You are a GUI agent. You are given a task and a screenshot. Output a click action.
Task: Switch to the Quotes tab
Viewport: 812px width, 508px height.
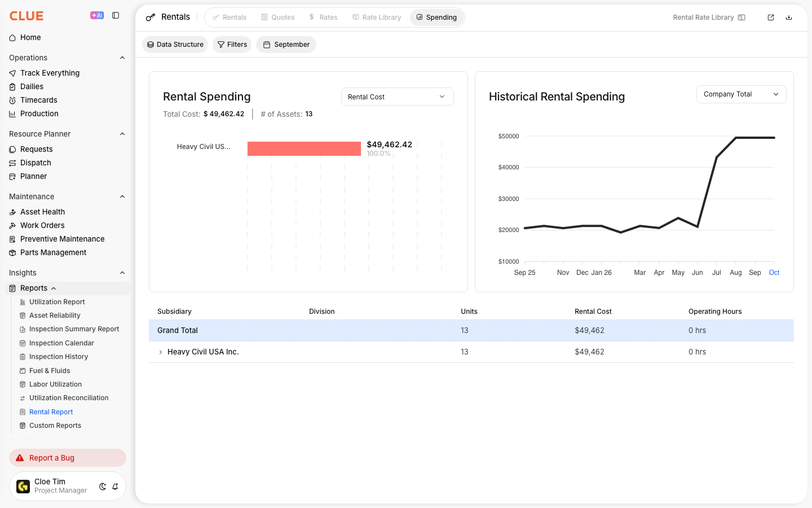point(278,17)
